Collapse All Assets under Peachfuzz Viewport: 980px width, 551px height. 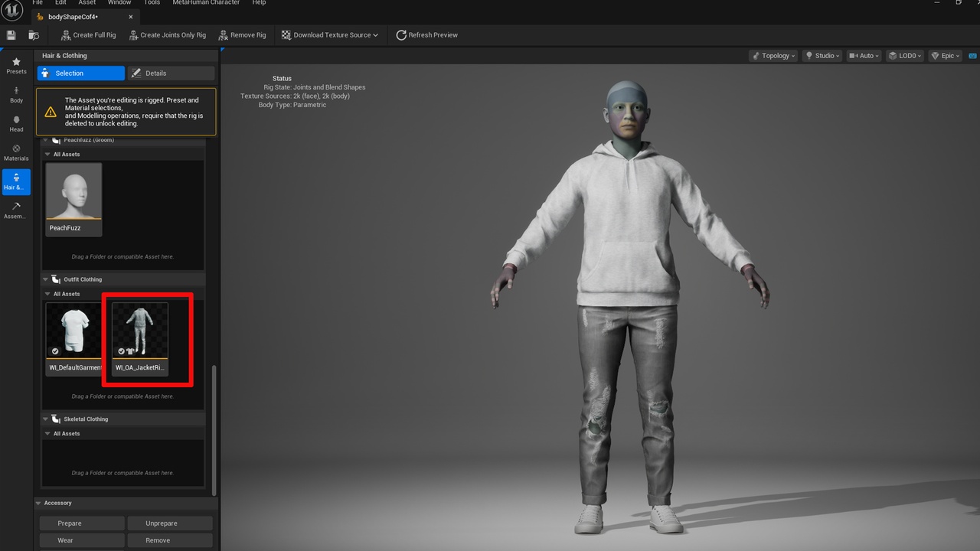(47, 155)
